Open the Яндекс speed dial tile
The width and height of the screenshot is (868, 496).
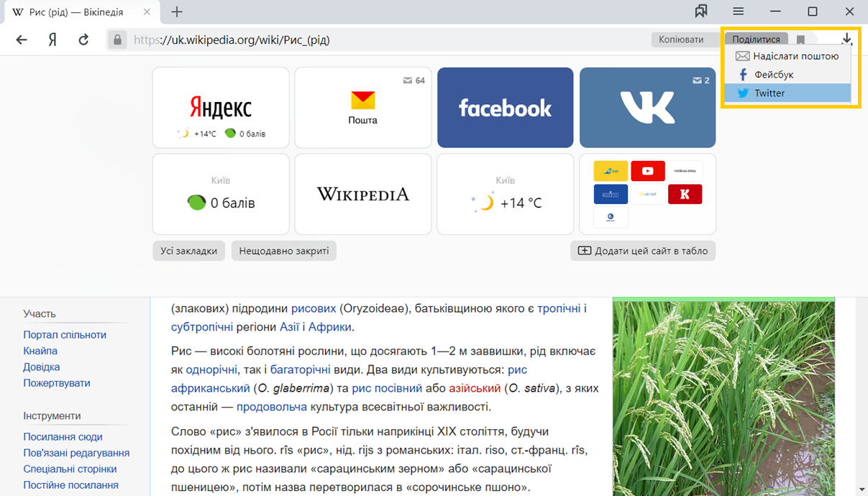[221, 107]
